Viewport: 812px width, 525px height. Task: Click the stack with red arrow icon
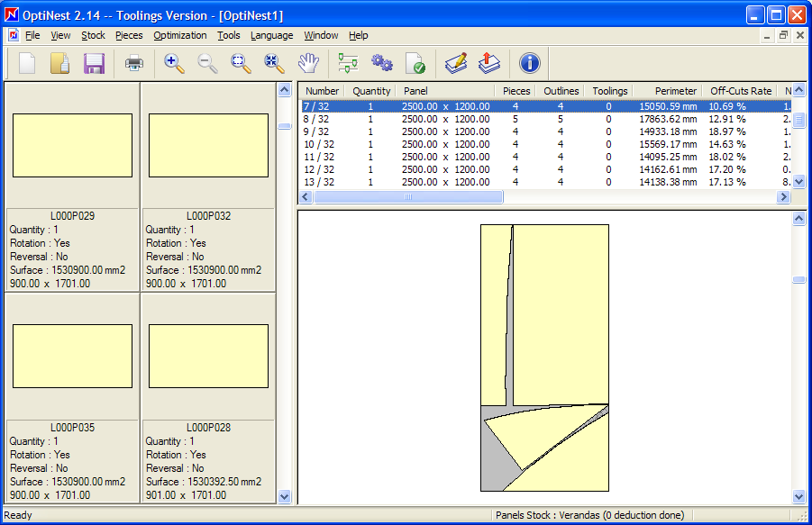point(488,64)
